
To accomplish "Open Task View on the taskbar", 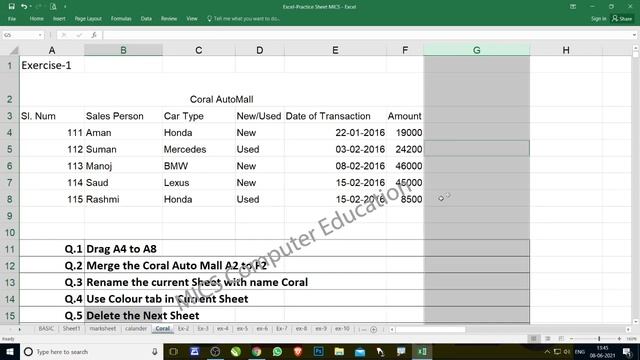I will [173, 351].
